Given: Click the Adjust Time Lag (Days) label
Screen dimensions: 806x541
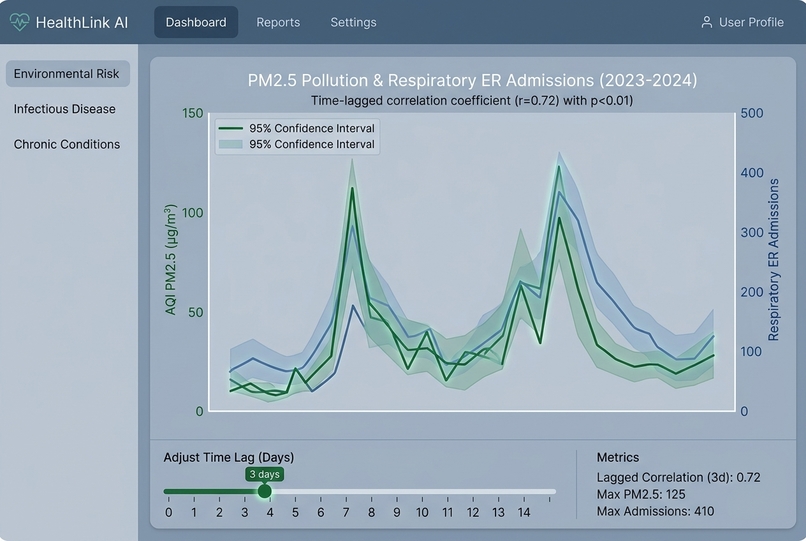Looking at the screenshot, I should click(229, 457).
